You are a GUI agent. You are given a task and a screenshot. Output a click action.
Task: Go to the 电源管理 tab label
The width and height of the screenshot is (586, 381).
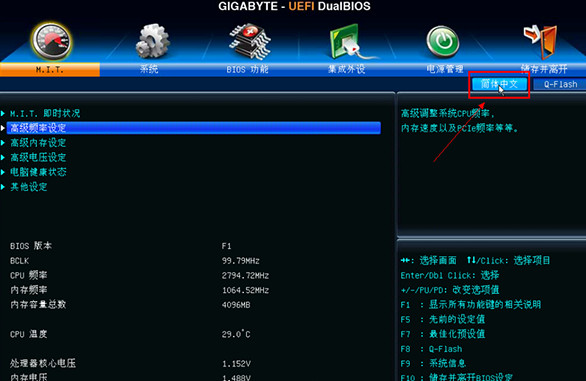coord(445,69)
